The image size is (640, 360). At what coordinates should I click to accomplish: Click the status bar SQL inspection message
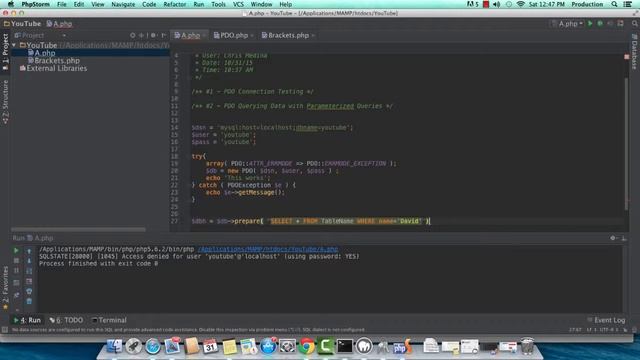(188, 330)
